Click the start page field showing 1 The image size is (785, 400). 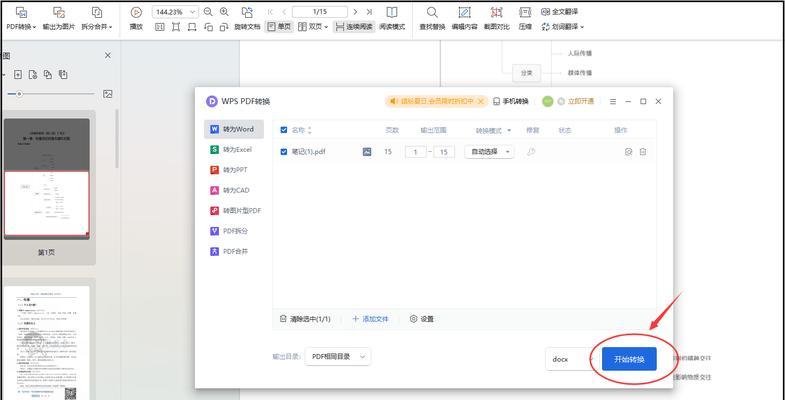pyautogui.click(x=416, y=151)
